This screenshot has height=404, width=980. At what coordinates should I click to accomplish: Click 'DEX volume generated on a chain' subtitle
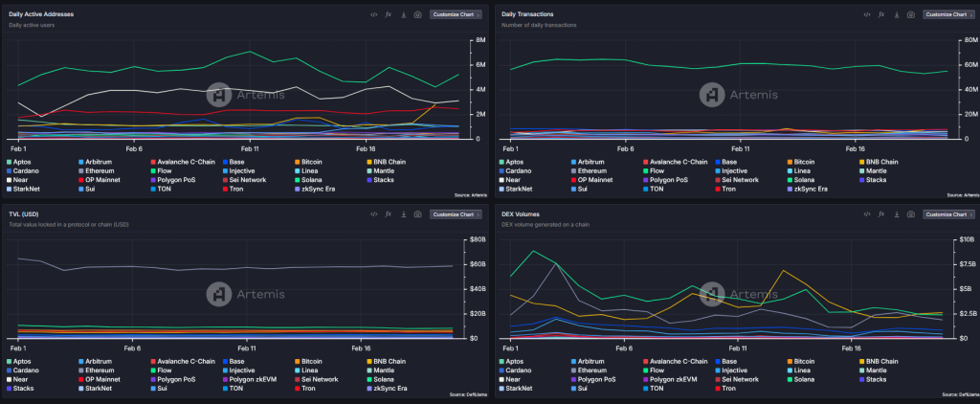tap(546, 225)
